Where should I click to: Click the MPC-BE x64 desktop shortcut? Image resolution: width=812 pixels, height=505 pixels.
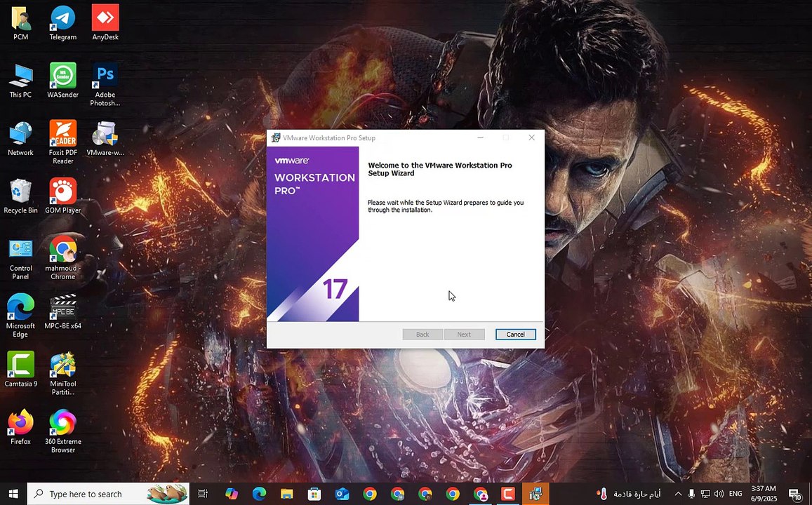[62, 308]
